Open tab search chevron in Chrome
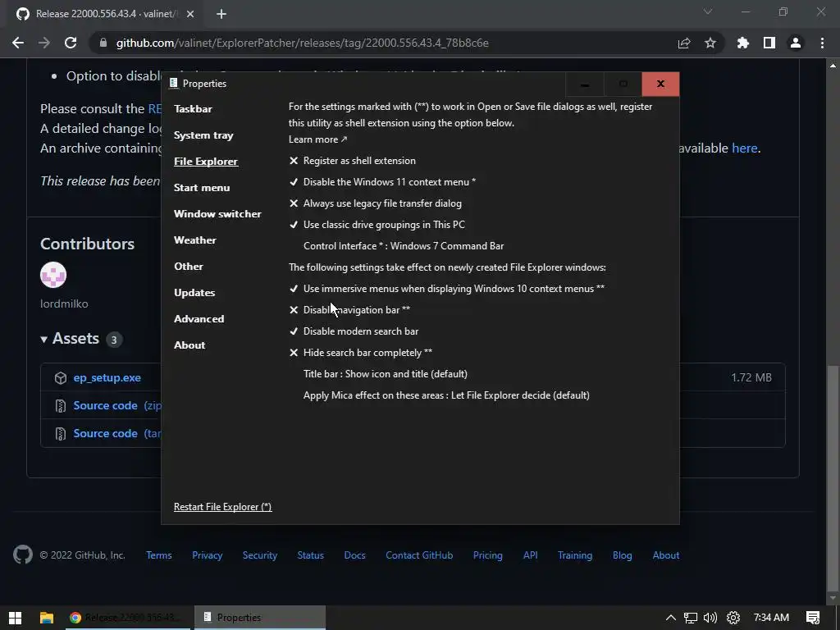 [708, 11]
